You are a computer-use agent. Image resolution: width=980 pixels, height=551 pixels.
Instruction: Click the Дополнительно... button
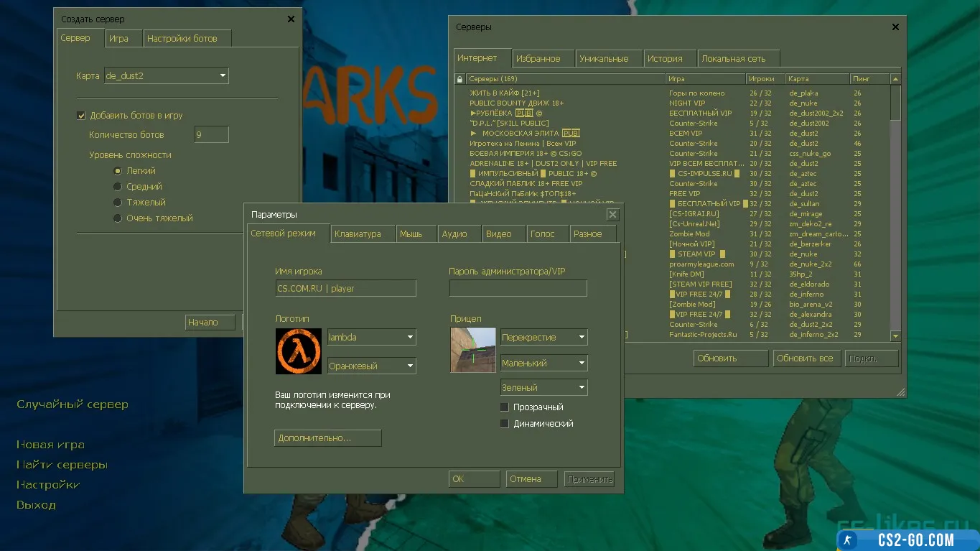(327, 438)
